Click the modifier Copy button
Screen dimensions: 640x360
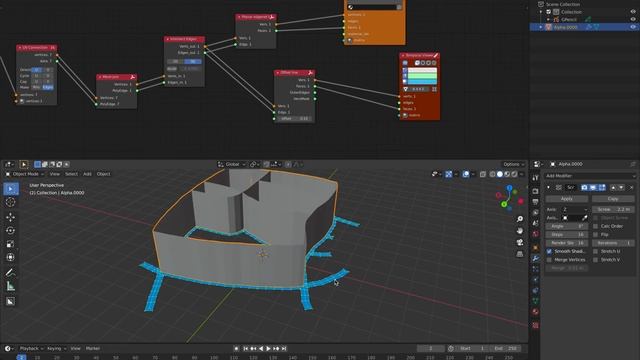613,199
